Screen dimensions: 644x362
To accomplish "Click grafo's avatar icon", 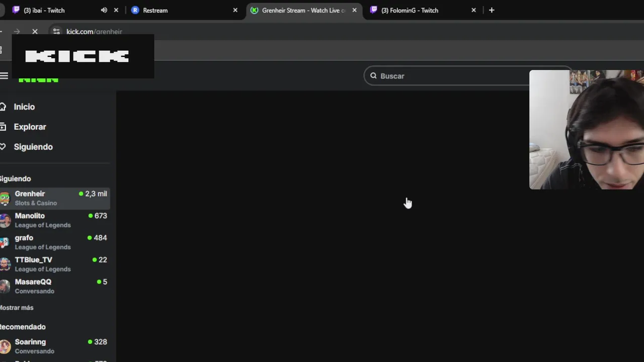I will tap(5, 242).
